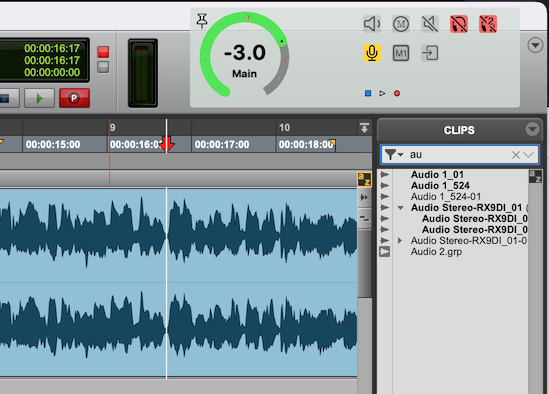The width and height of the screenshot is (549, 394).
Task: Click the stereo audio waveform clip
Action: (x=179, y=282)
